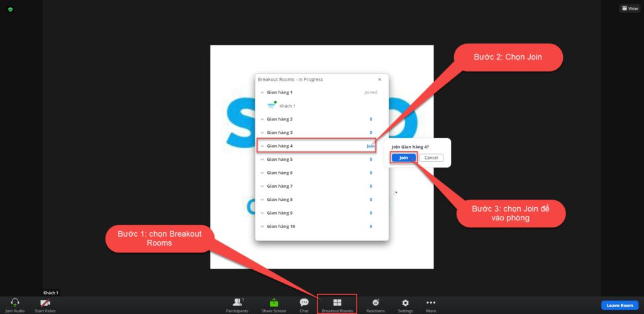Click the Join Audio headphone icon
Screen dimensions: 644x314
(14, 303)
